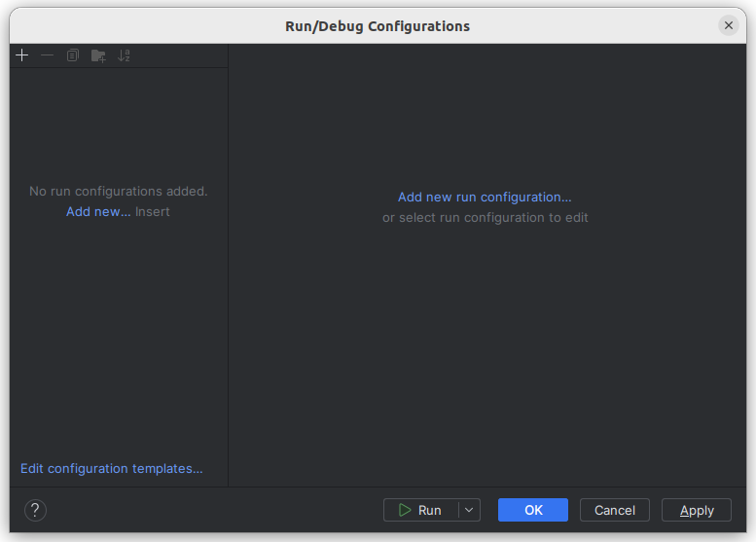
Task: Click 'or select run configuration to edit' text
Action: (x=485, y=217)
